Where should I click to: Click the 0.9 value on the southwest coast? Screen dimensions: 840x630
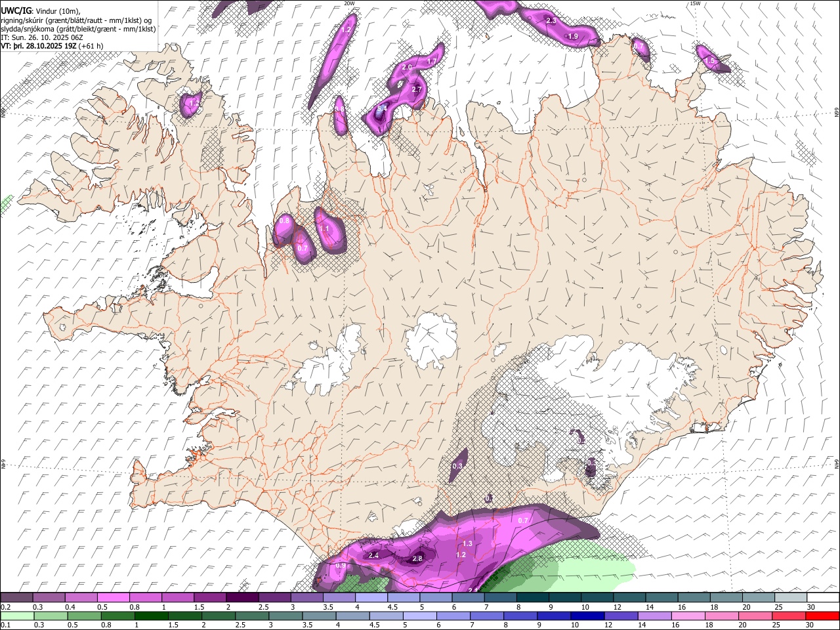click(340, 566)
